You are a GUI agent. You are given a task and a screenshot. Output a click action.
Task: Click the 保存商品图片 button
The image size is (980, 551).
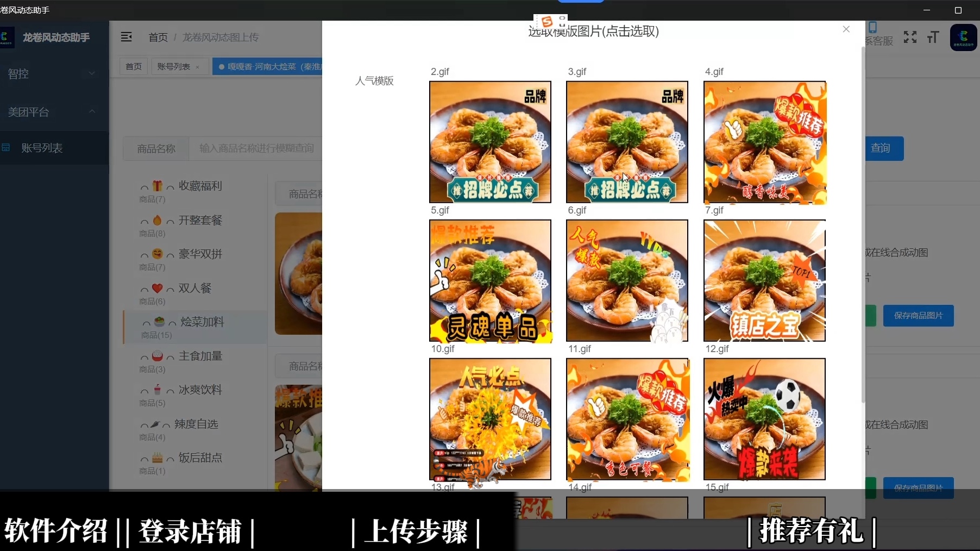pos(918,316)
